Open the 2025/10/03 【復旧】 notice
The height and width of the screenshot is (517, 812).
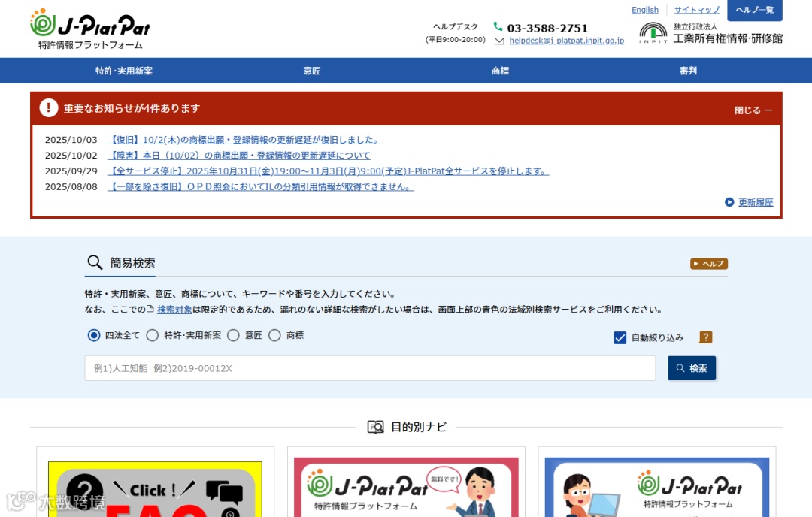(x=244, y=140)
